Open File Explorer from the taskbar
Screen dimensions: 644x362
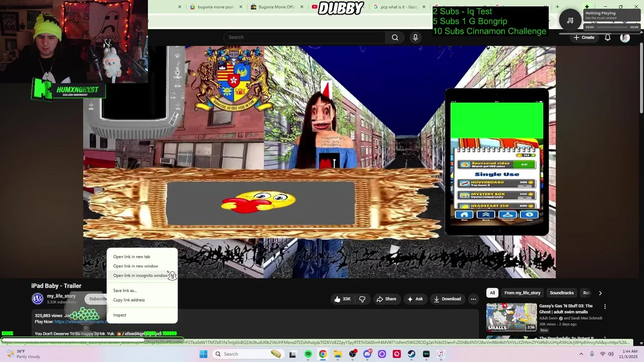[338, 354]
